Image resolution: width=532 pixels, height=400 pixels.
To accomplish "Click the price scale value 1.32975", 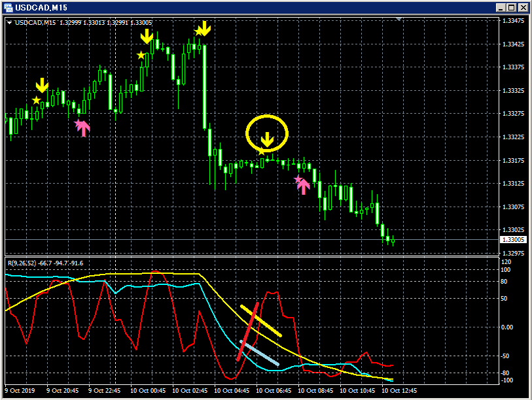I will (513, 253).
